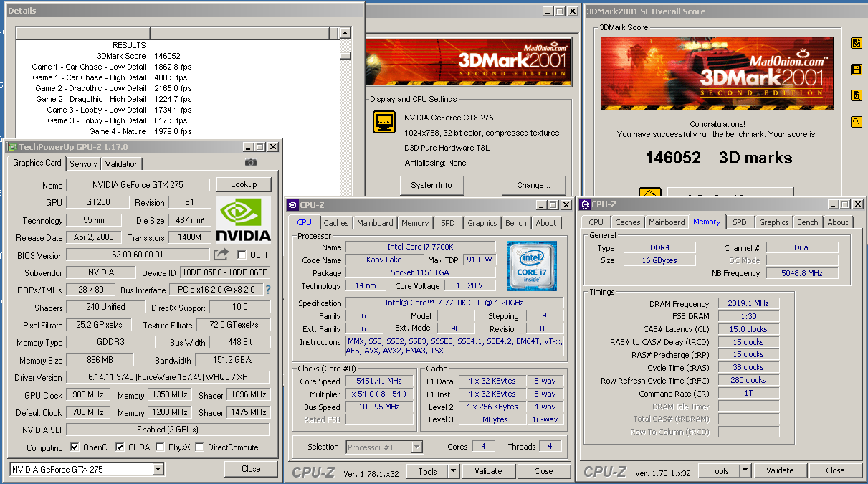Viewport: 868px width, 484px height.
Task: Click the Details list scrollbar thumb
Action: (345, 56)
